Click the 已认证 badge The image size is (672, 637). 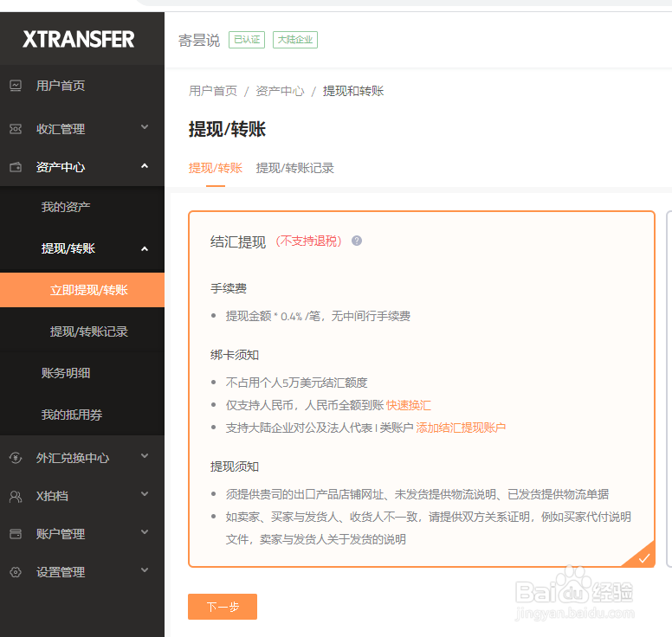point(247,40)
